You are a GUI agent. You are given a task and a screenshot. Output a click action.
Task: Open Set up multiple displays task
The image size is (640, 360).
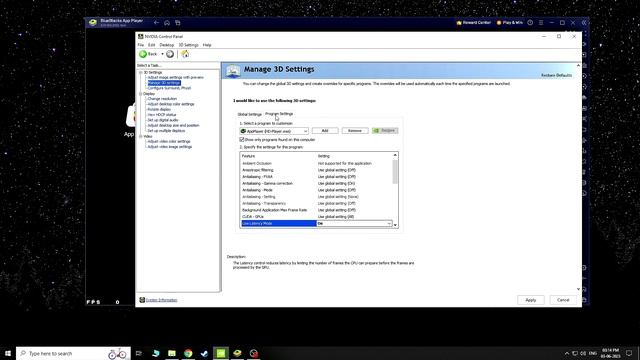166,131
